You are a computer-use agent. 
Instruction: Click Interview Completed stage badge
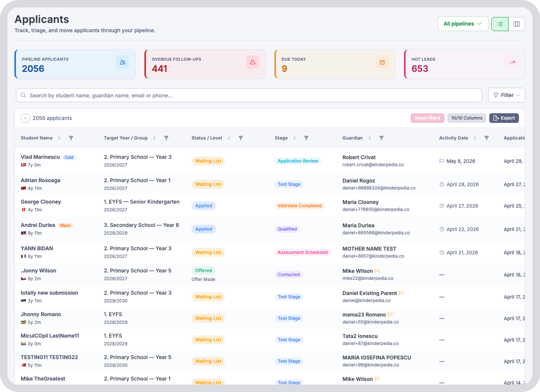pos(300,206)
